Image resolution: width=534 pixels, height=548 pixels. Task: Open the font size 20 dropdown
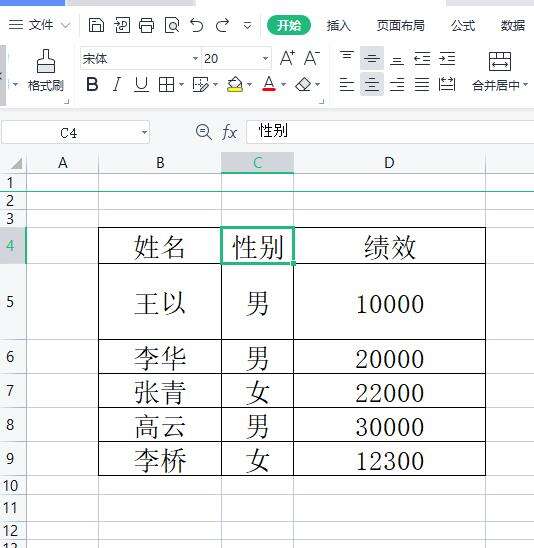[265, 58]
